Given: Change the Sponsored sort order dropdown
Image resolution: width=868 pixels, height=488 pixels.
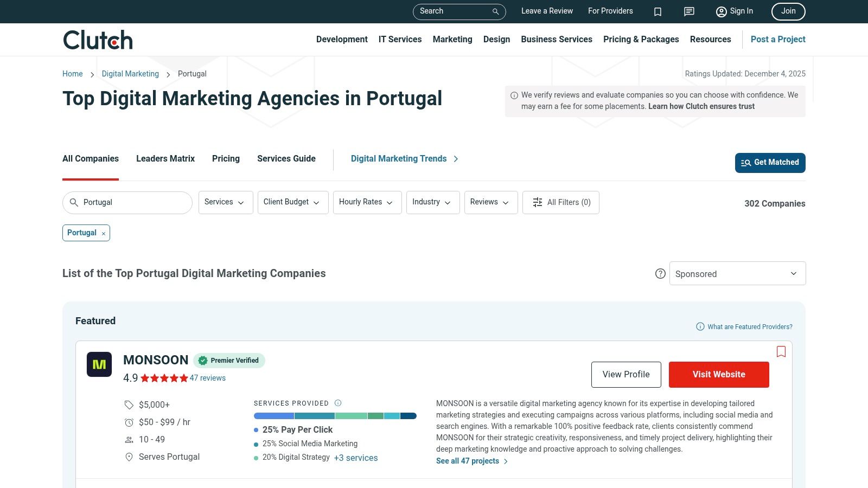Looking at the screenshot, I should point(737,273).
